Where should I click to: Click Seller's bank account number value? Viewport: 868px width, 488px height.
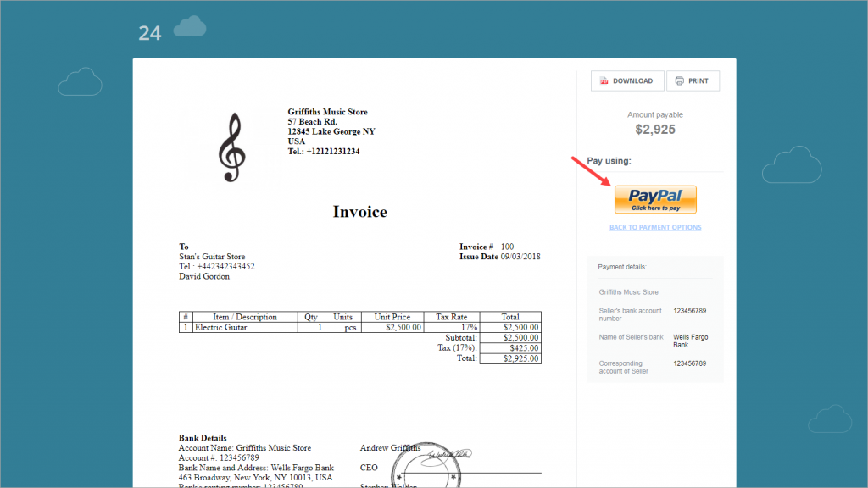(690, 311)
